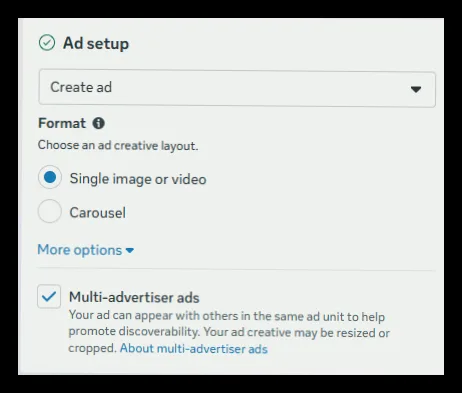The height and width of the screenshot is (393, 462).
Task: Click the Multi-advertiser ads label
Action: (x=134, y=297)
